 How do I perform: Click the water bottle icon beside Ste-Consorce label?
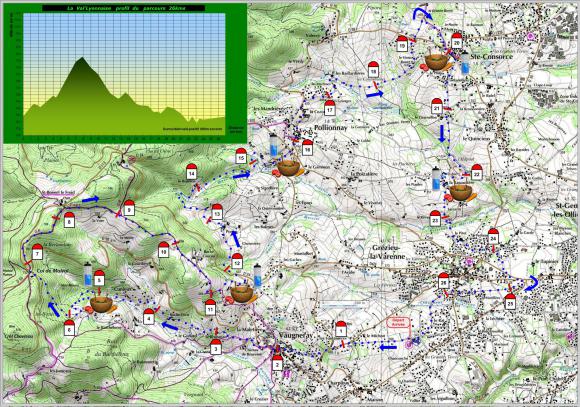(x=465, y=63)
